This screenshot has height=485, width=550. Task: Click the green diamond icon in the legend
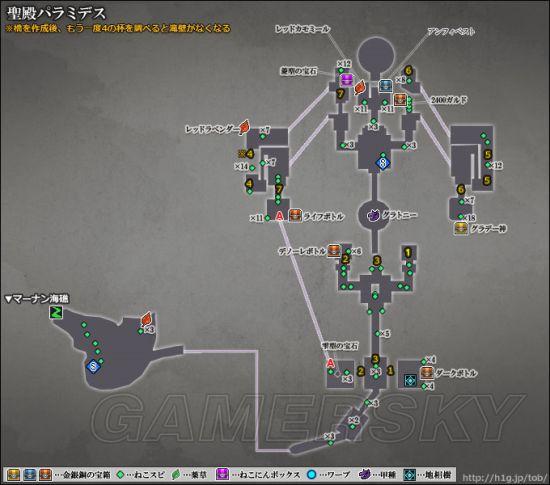pos(120,475)
